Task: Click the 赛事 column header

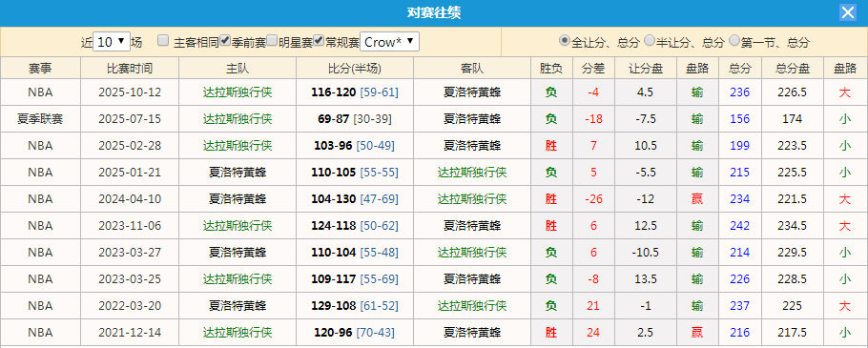Action: coord(40,69)
